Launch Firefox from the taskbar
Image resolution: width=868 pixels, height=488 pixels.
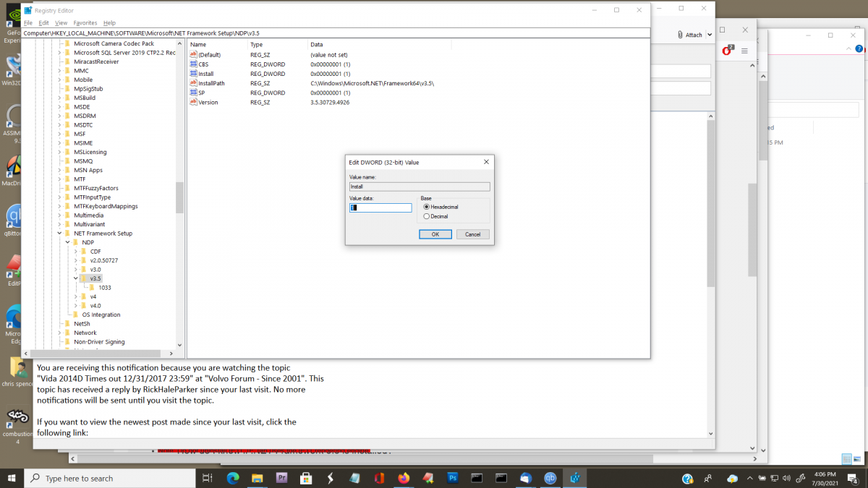pos(404,478)
